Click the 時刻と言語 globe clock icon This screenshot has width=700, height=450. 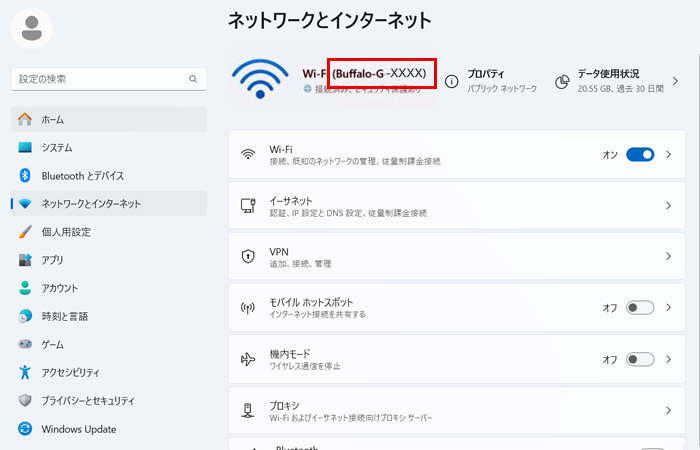click(25, 316)
